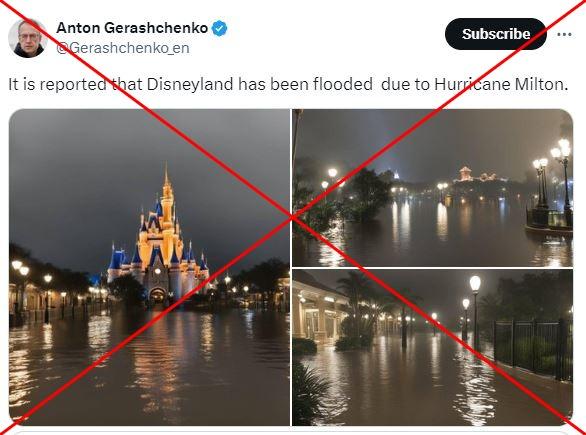
Task: Click the black iron fence in walkway photo
Action: [531, 348]
